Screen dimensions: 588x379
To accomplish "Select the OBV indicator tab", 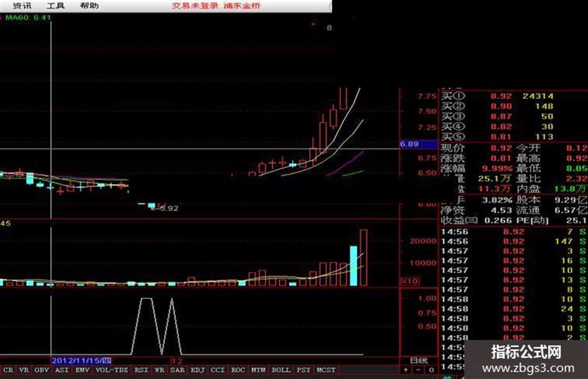I will coord(42,370).
